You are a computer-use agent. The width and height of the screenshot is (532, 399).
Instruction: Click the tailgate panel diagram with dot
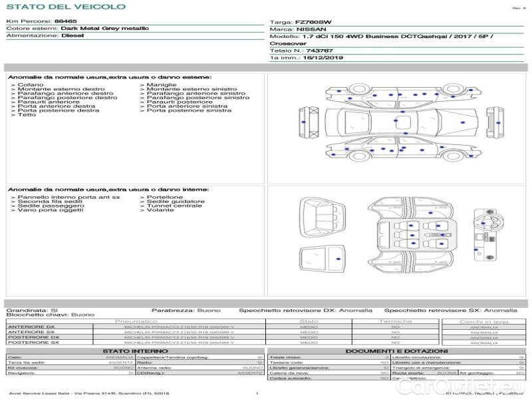pos(323,259)
